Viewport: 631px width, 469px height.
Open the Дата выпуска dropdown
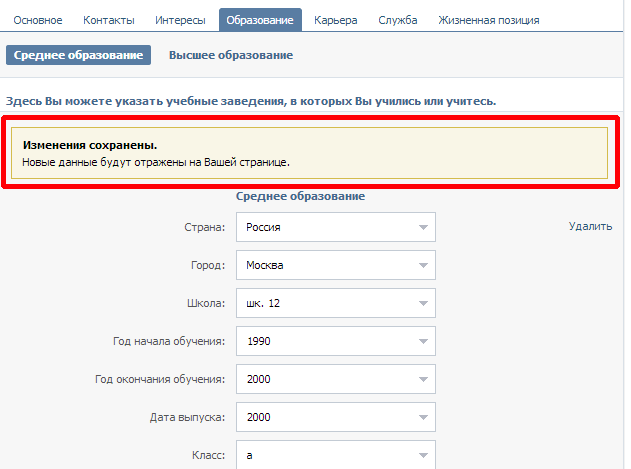(x=336, y=417)
